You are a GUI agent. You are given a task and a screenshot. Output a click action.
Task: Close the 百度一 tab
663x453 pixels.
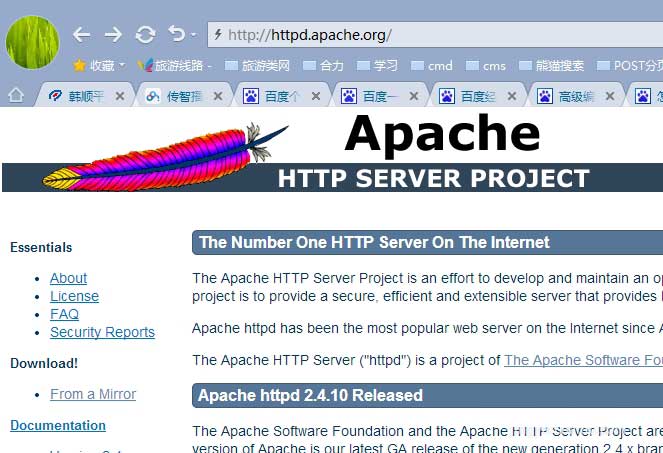414,96
